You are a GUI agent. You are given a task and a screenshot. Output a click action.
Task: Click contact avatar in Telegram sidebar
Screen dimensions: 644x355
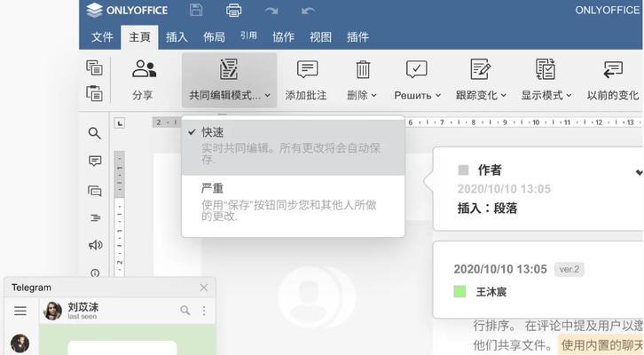point(20,343)
